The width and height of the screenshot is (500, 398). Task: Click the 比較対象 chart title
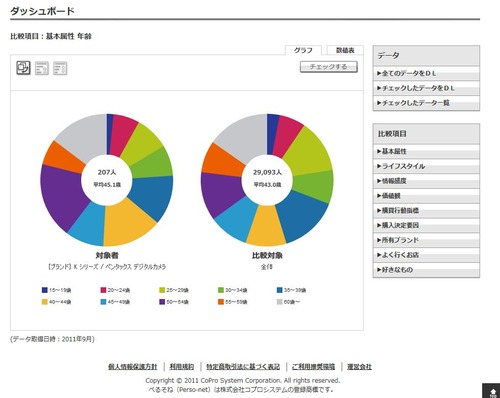(267, 255)
